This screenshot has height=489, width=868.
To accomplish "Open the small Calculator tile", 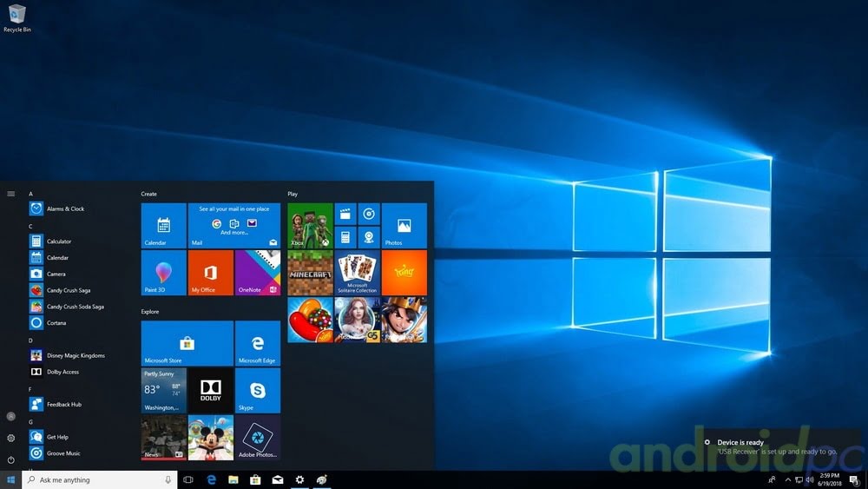I will click(345, 237).
